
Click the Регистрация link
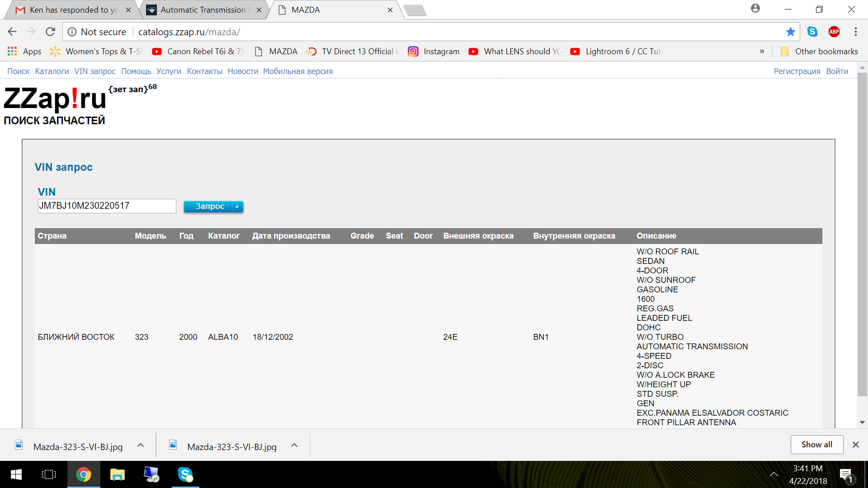click(797, 71)
